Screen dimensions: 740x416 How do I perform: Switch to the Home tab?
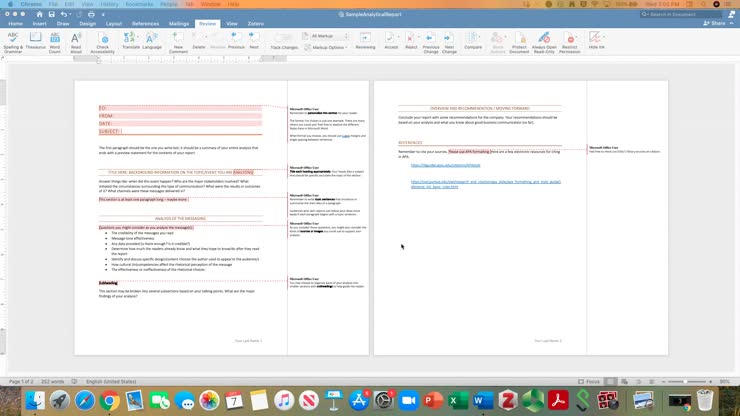(16, 24)
